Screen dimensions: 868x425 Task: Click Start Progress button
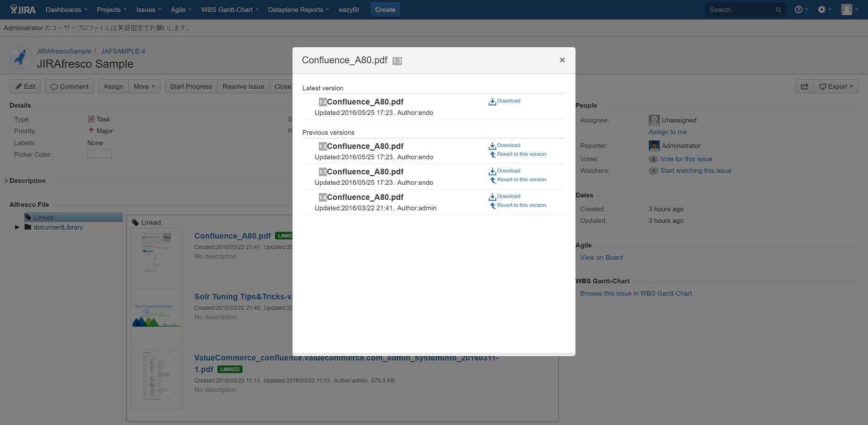191,86
